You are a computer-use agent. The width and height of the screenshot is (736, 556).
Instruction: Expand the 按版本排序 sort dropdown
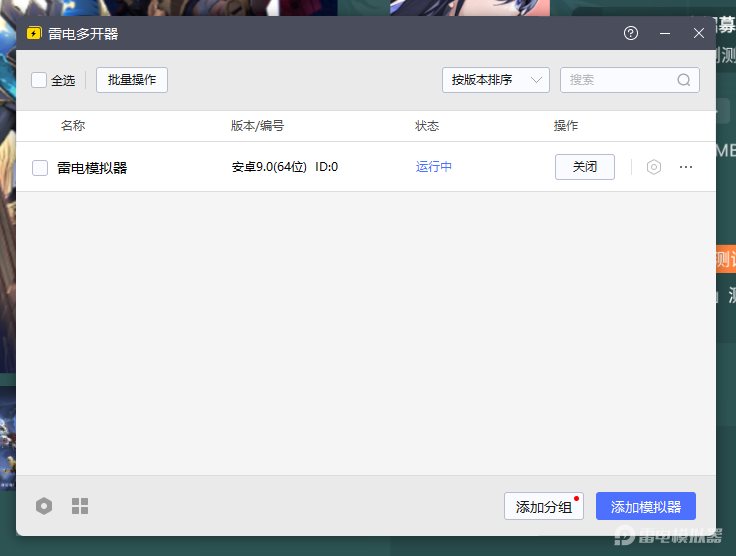(x=496, y=80)
